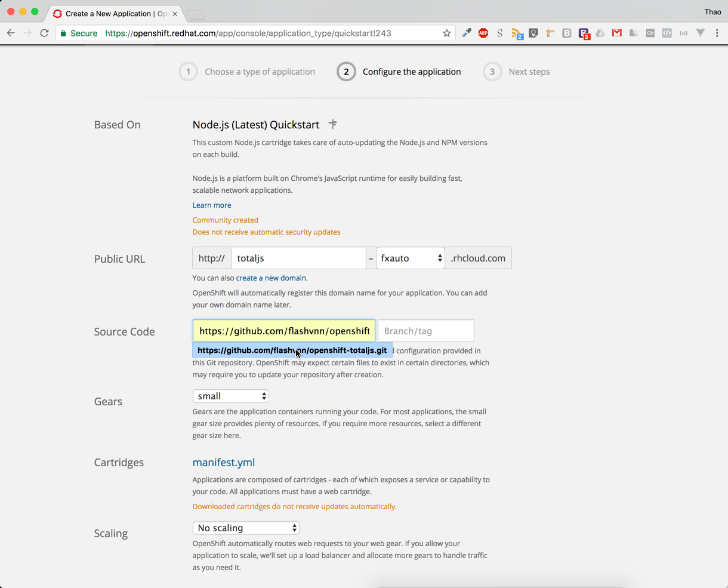Click the 'Based On' label
Viewport: 728px width, 588px height.
point(118,125)
